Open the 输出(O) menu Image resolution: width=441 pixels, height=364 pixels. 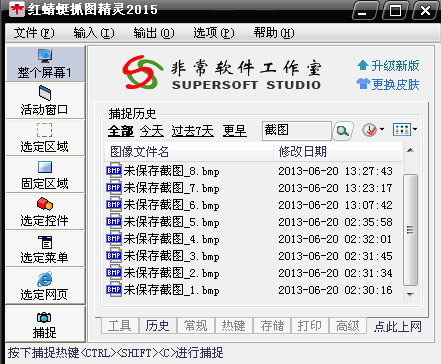[x=154, y=33]
